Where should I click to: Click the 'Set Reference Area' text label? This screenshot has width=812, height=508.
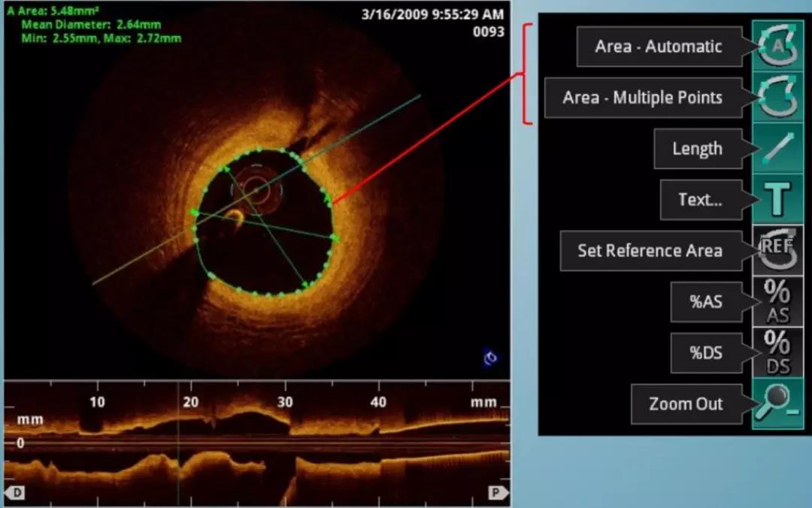click(650, 251)
